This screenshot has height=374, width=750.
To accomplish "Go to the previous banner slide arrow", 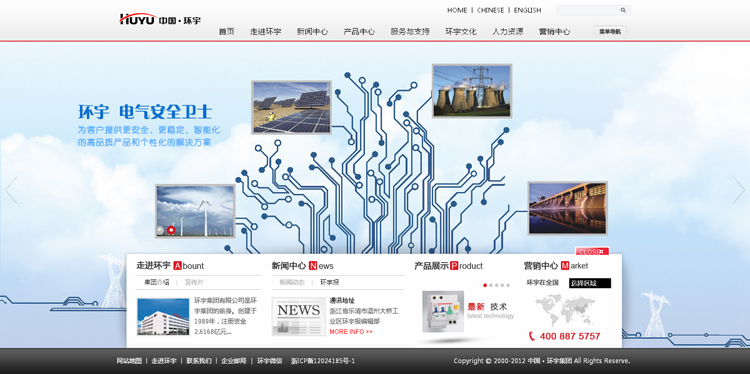I will (11, 190).
